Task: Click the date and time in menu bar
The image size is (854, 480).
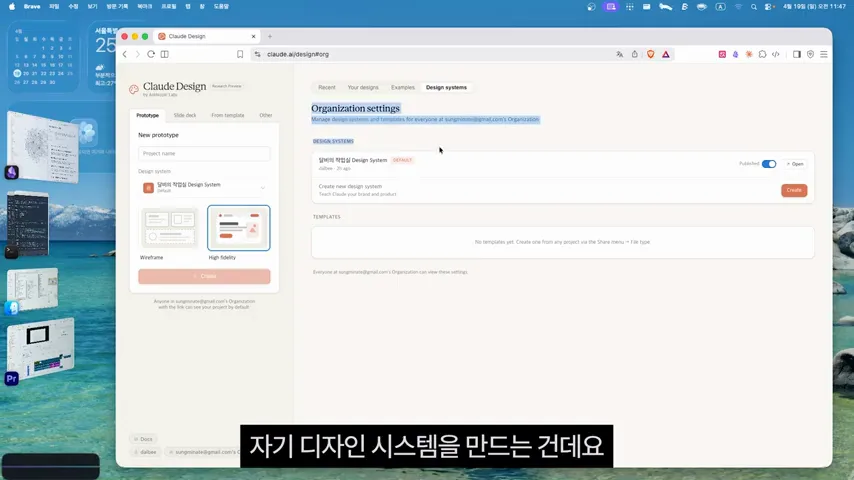Action: coord(814,7)
